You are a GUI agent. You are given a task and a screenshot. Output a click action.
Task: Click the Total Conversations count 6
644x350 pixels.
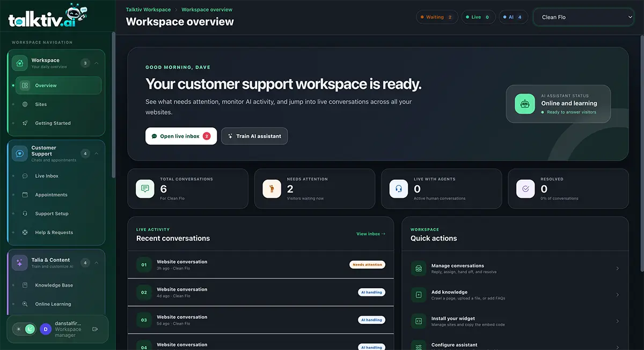[x=164, y=189]
